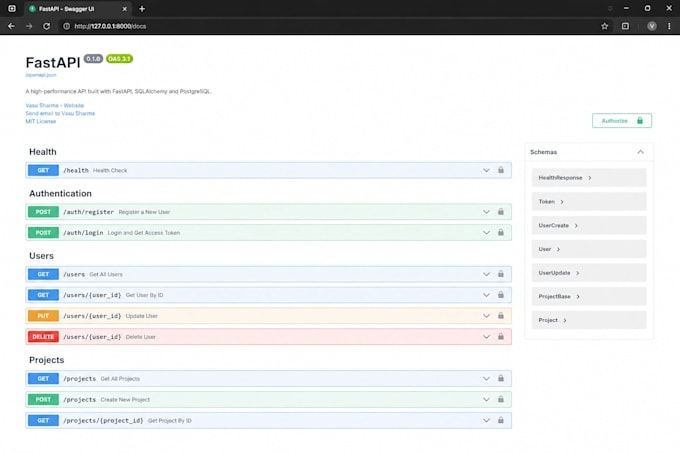Open the browser three-dot menu
680x453 pixels.
[x=669, y=26]
